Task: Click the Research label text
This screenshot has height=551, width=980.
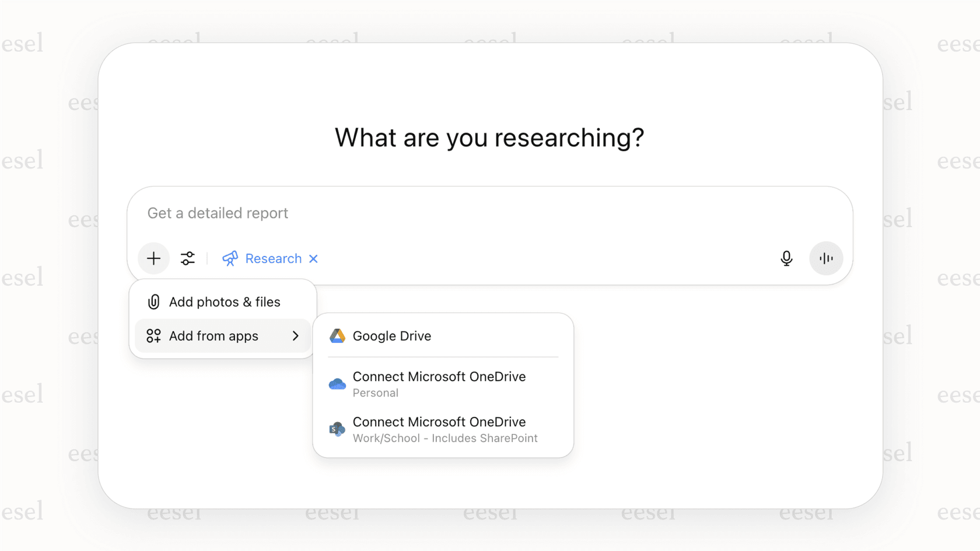Action: [x=273, y=258]
